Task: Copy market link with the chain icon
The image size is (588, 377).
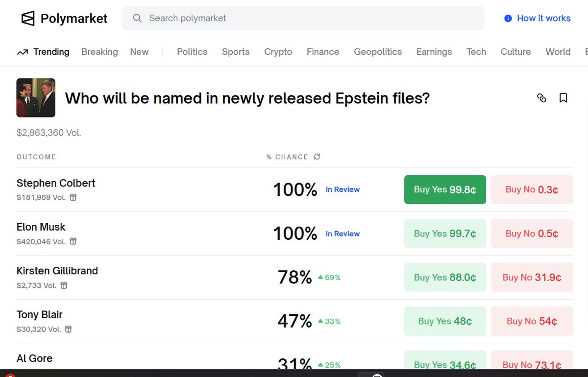Action: click(x=541, y=98)
